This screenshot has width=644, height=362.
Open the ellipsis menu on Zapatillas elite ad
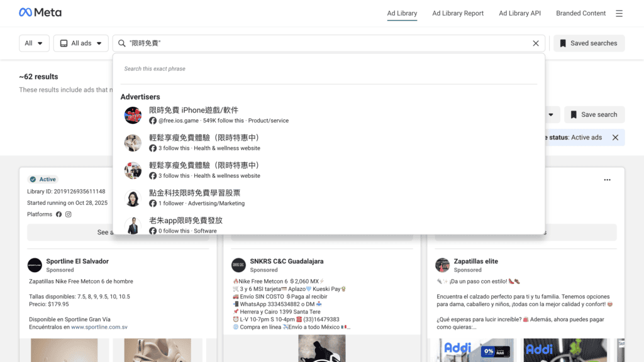click(607, 179)
